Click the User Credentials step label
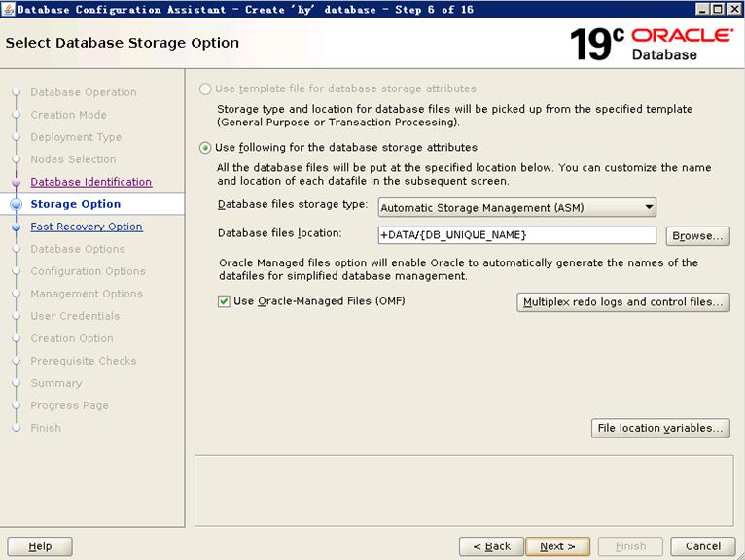The height and width of the screenshot is (560, 745). point(75,316)
